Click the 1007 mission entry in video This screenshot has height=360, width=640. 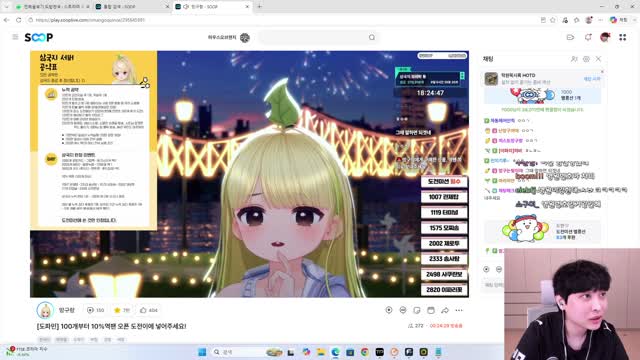point(444,197)
